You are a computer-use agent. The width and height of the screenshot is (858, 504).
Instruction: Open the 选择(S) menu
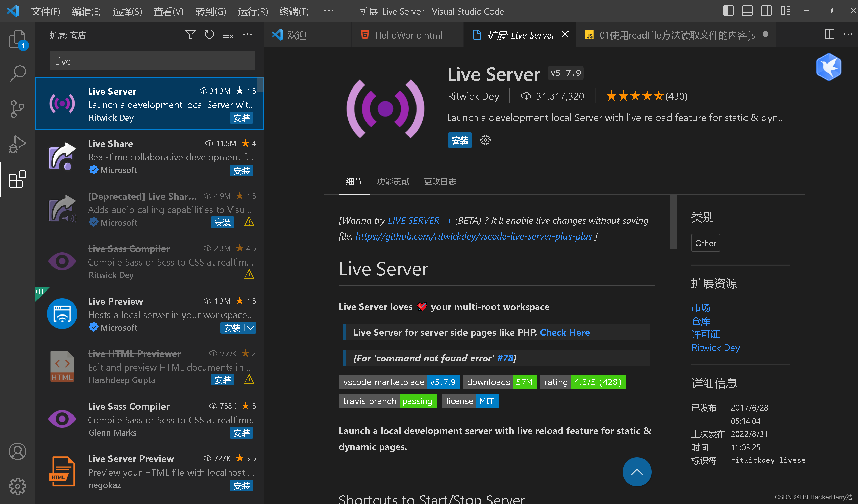coord(127,11)
